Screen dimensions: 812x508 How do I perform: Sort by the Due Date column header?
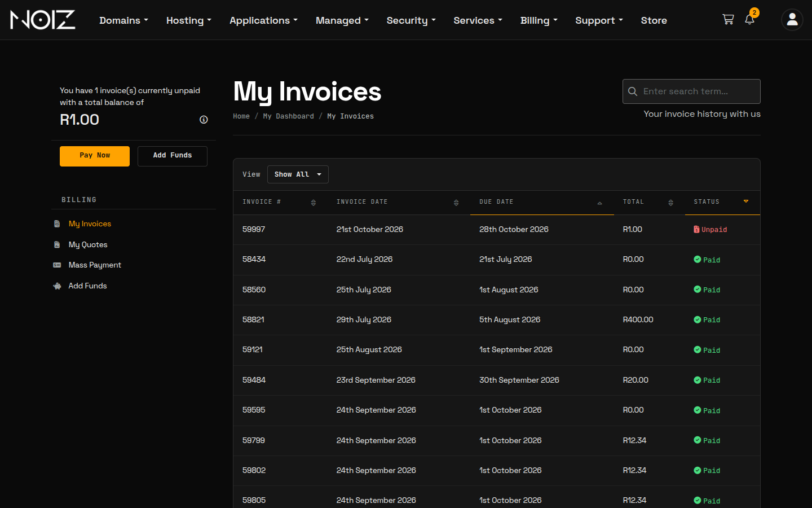[541, 202]
